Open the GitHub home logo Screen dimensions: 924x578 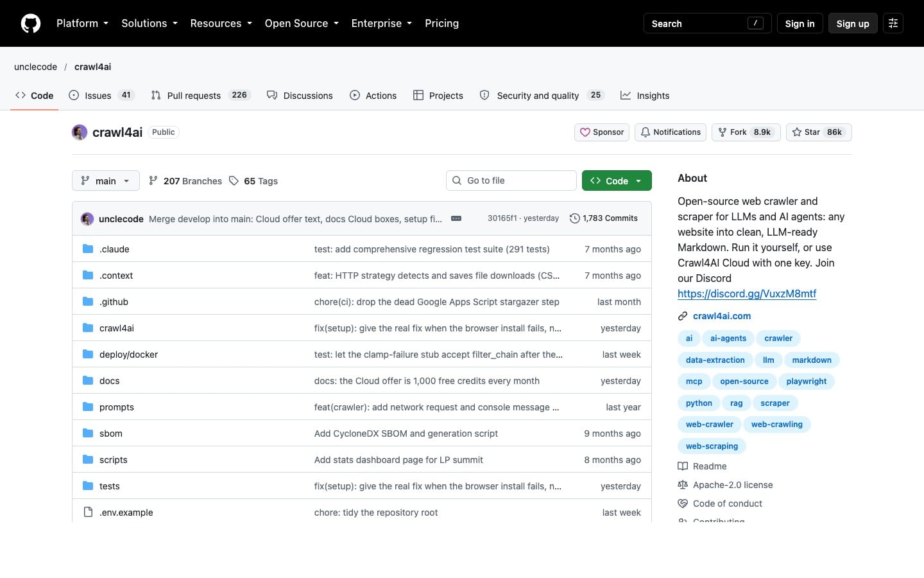(x=31, y=23)
